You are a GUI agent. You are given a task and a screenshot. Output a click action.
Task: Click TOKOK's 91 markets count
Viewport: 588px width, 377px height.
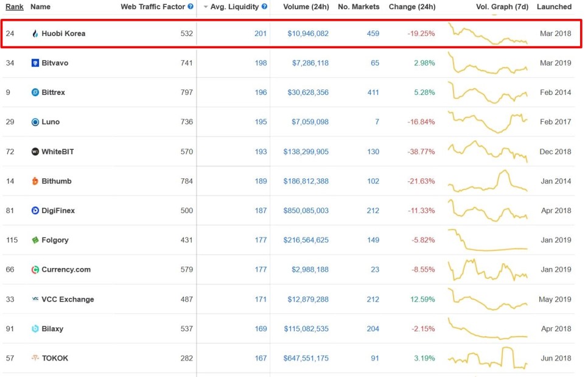(375, 358)
